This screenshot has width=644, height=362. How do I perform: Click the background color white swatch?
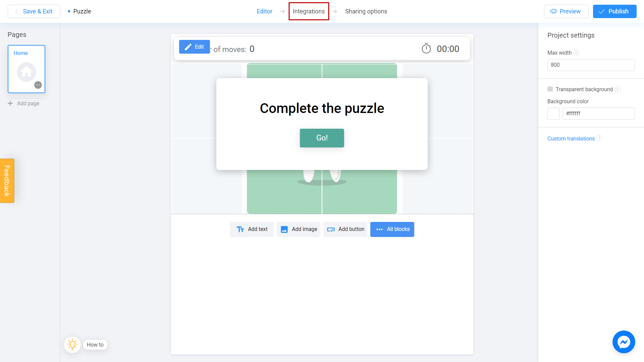pyautogui.click(x=553, y=113)
